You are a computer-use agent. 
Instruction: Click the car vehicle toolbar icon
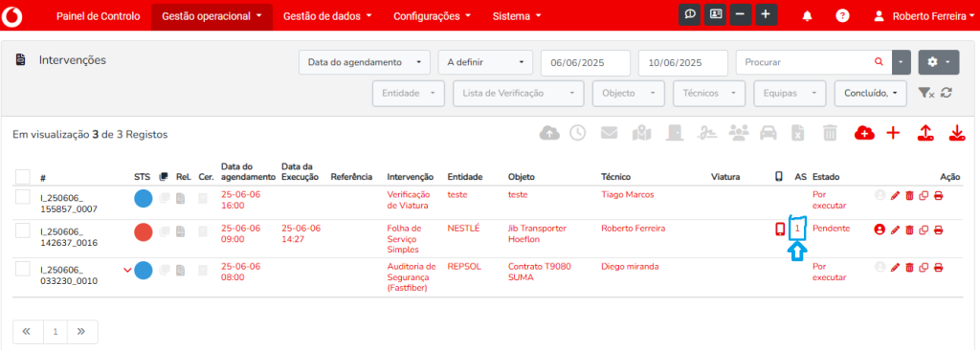click(768, 133)
